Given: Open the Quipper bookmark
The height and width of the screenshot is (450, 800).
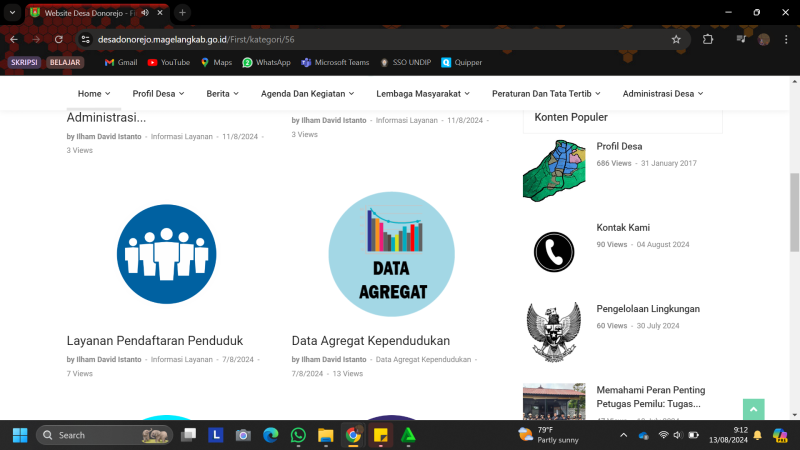Looking at the screenshot, I should pos(461,62).
